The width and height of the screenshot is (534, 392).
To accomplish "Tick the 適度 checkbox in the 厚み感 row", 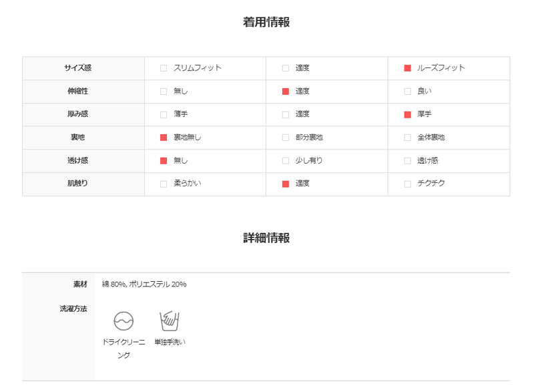I will point(286,114).
